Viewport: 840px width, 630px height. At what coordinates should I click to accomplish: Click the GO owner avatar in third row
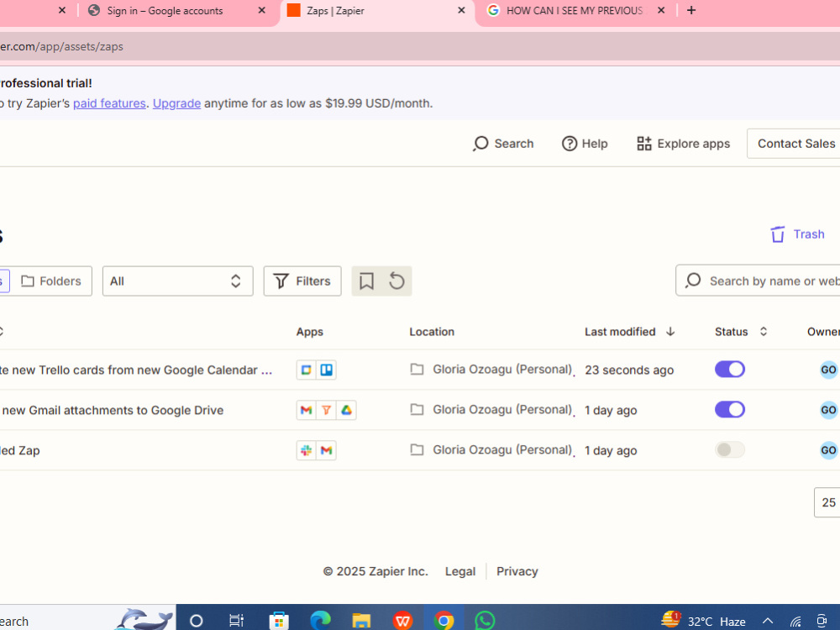coord(828,450)
